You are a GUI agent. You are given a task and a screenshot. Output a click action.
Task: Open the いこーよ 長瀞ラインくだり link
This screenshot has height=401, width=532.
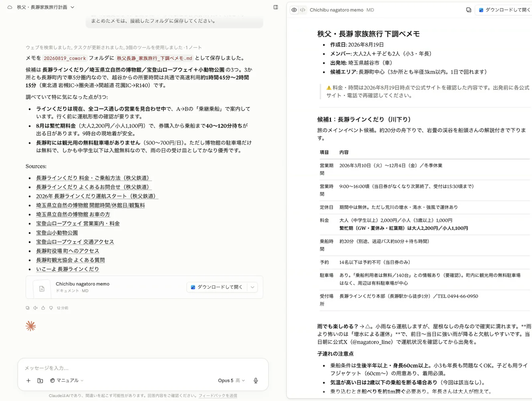pyautogui.click(x=68, y=269)
